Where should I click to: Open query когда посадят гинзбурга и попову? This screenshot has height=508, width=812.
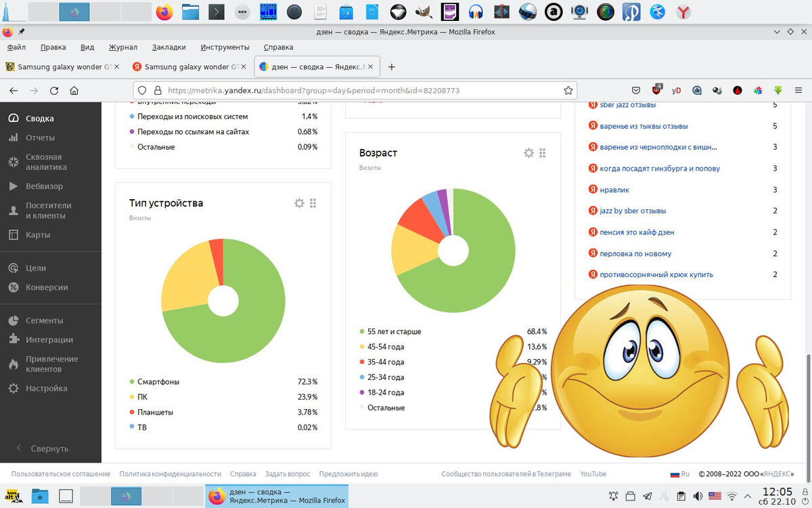(660, 169)
